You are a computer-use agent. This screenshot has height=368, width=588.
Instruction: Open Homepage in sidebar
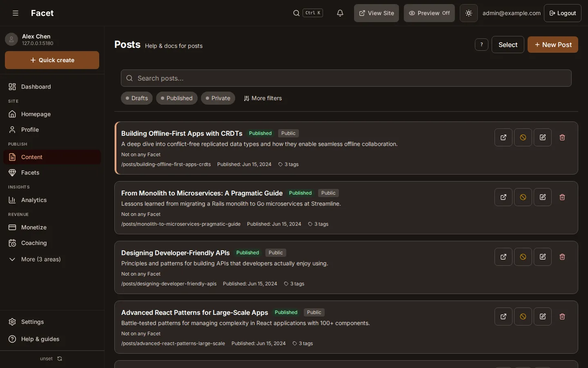(52, 114)
